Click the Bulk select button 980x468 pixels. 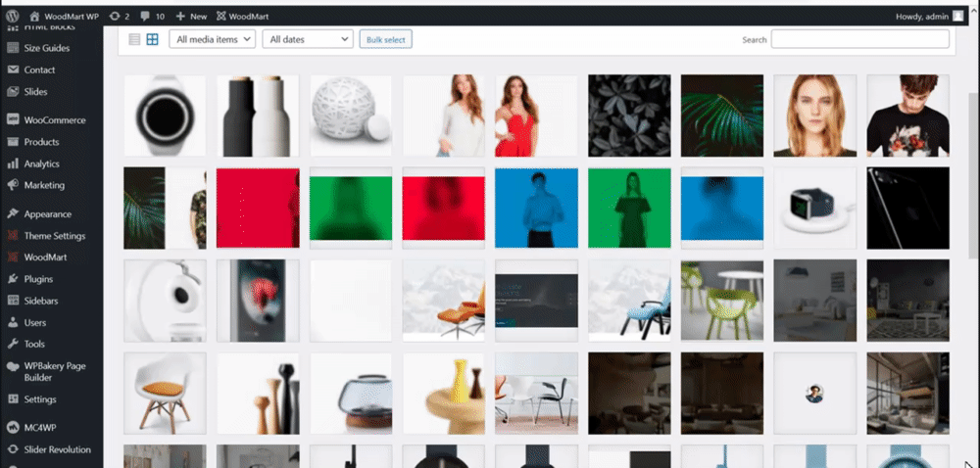tap(385, 39)
